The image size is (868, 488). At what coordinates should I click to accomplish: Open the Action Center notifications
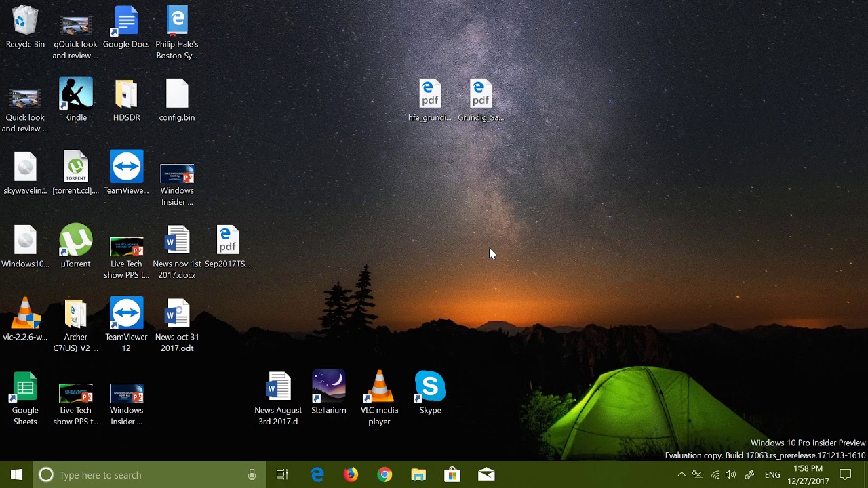click(846, 474)
